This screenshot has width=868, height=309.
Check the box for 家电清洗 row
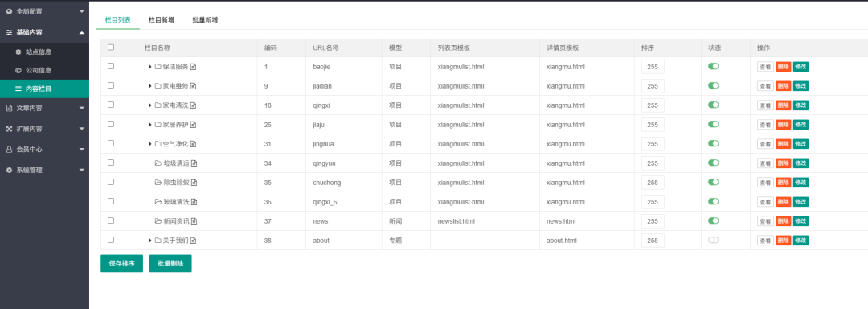[x=111, y=105]
